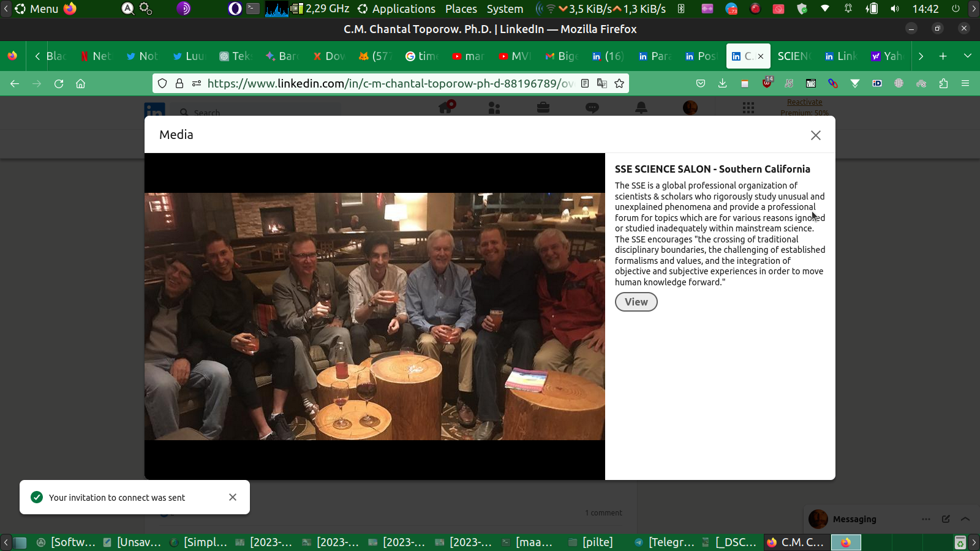Open the trash icon in bottom panel
This screenshot has width=980, height=551.
(x=960, y=542)
